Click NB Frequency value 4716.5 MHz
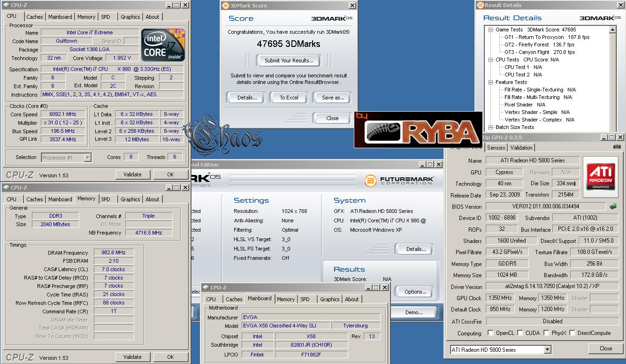The height and width of the screenshot is (364, 626). [148, 233]
